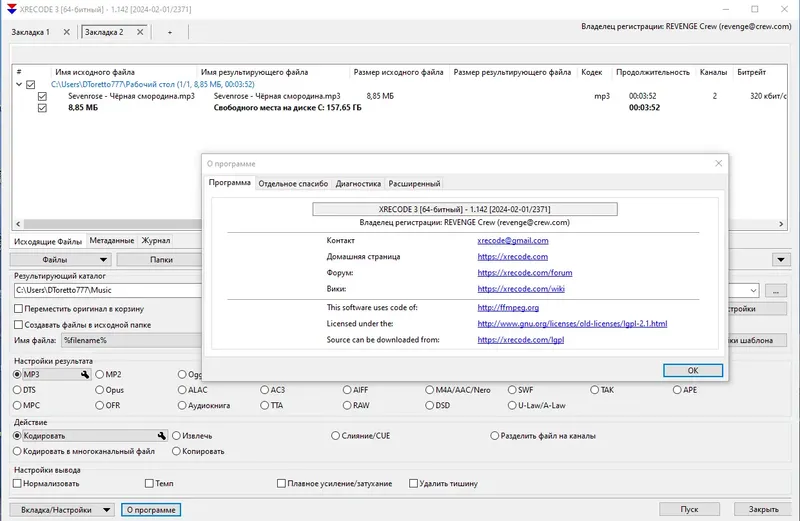Close the Закладка 2 tab
800x521 pixels.
coord(140,32)
